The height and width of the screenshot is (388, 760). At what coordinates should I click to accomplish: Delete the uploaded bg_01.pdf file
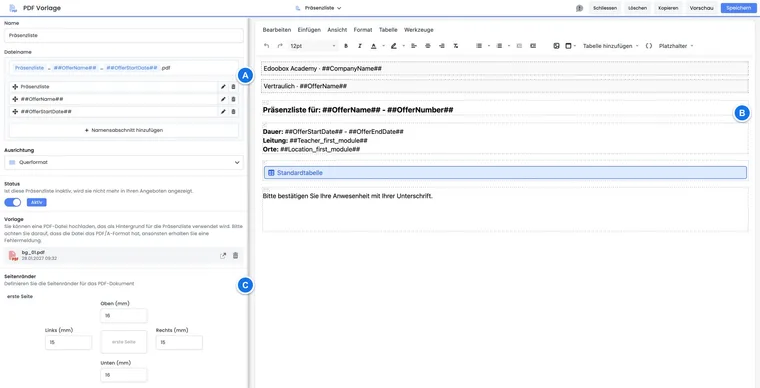coord(236,256)
